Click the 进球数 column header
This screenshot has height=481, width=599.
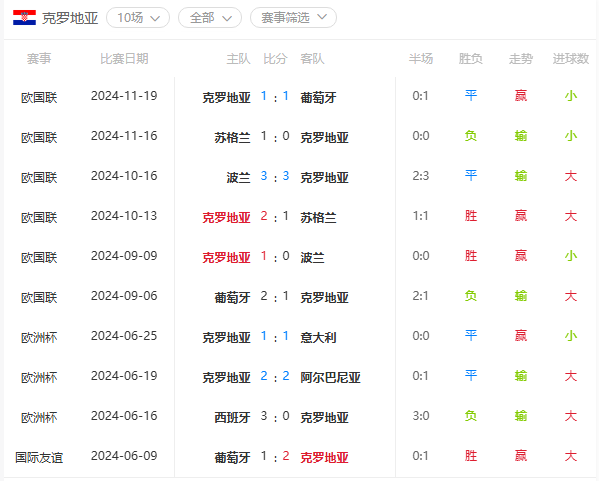point(571,59)
